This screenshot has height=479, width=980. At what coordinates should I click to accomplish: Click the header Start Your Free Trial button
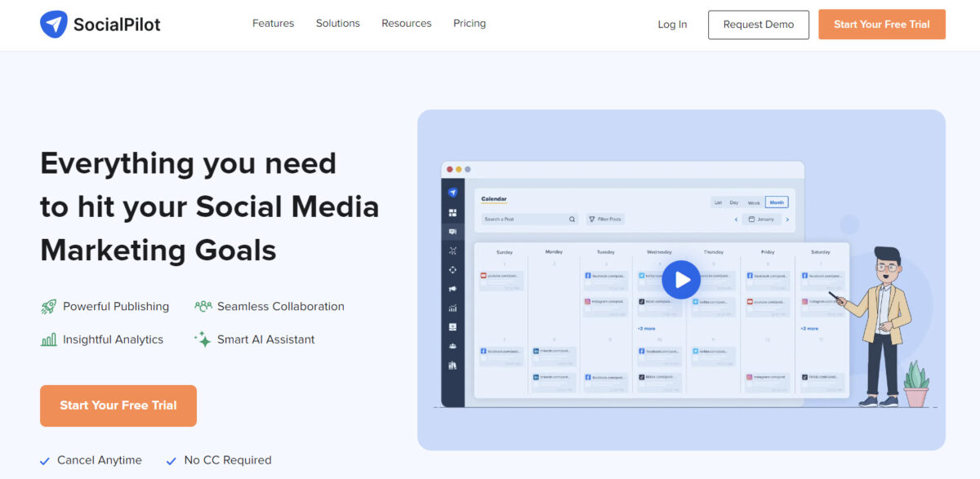click(x=882, y=24)
